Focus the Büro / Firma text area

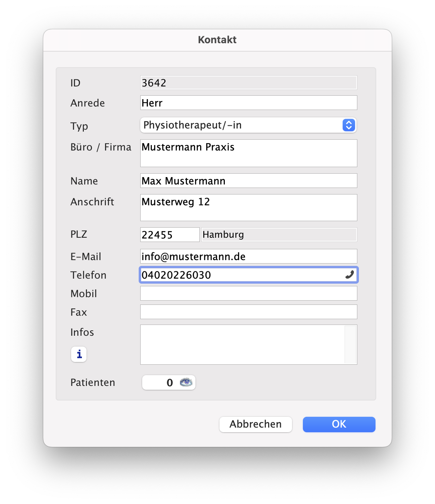click(x=248, y=153)
